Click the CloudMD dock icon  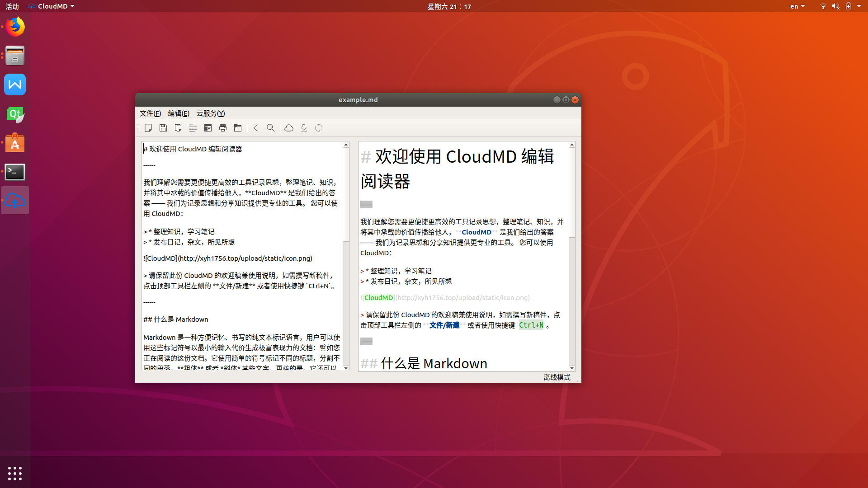click(x=15, y=201)
